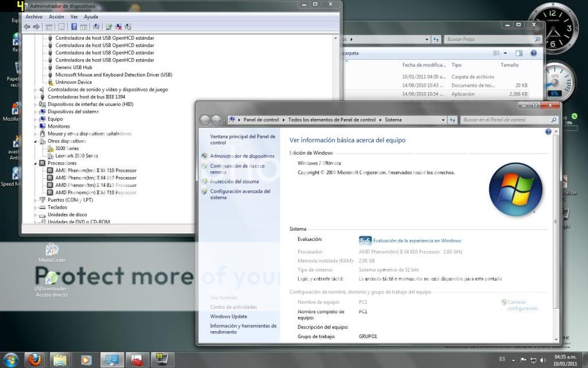Open the volume speaker tray icon
The height and width of the screenshot is (368, 588).
[543, 360]
